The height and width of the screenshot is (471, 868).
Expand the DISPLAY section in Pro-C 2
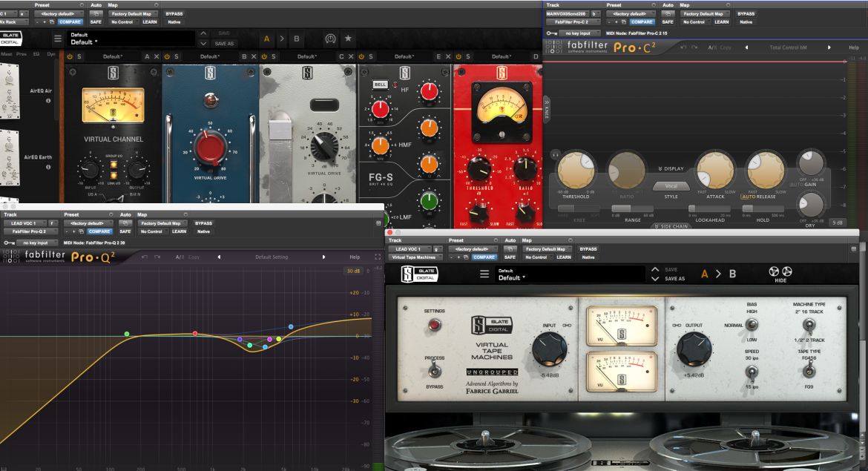671,169
